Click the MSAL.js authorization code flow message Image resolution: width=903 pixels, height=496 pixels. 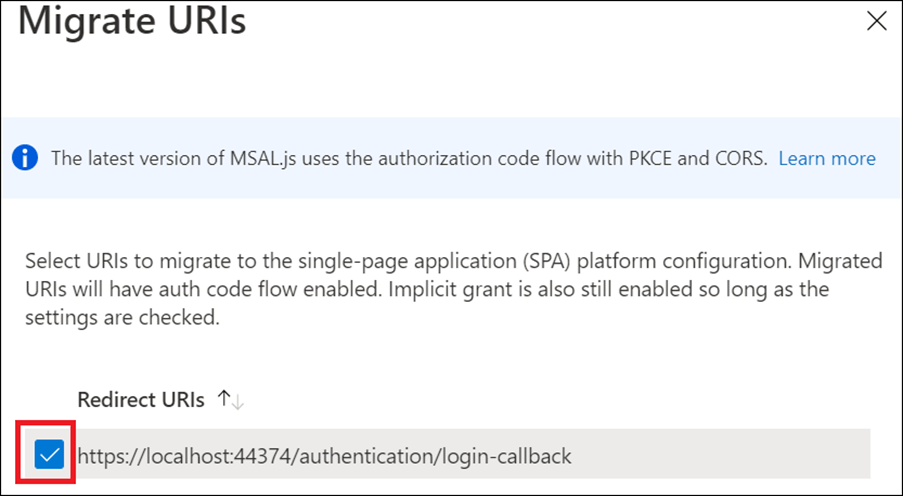pos(409,158)
